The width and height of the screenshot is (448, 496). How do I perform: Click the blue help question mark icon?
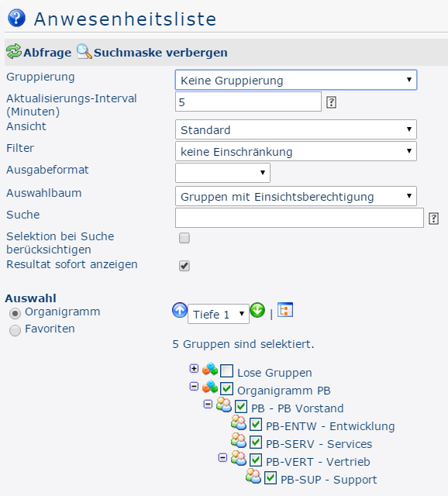(x=16, y=18)
